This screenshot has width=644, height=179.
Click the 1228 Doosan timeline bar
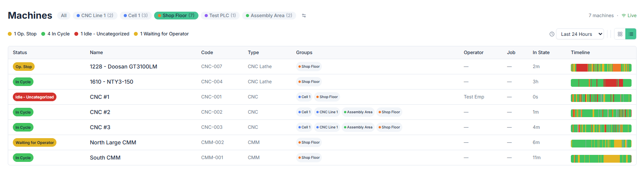click(x=601, y=67)
